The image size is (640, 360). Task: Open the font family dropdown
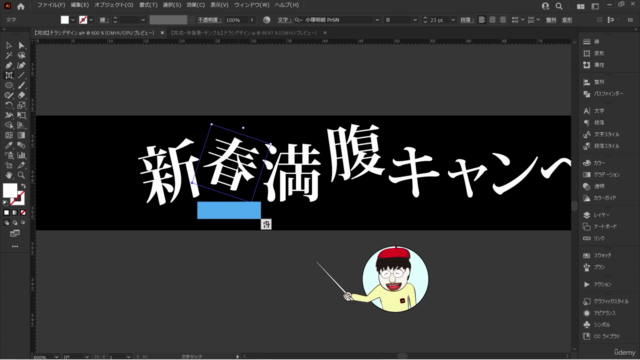[377, 20]
